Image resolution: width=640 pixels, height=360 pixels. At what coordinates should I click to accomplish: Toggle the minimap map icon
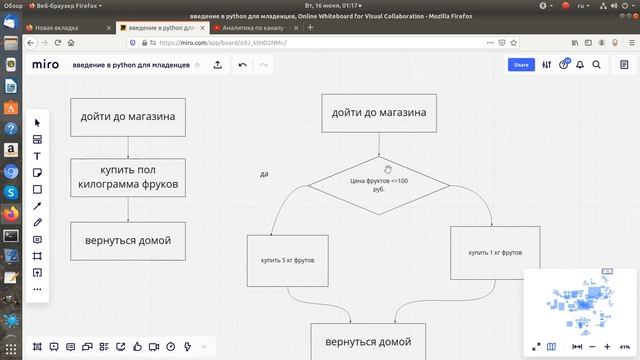(x=551, y=347)
